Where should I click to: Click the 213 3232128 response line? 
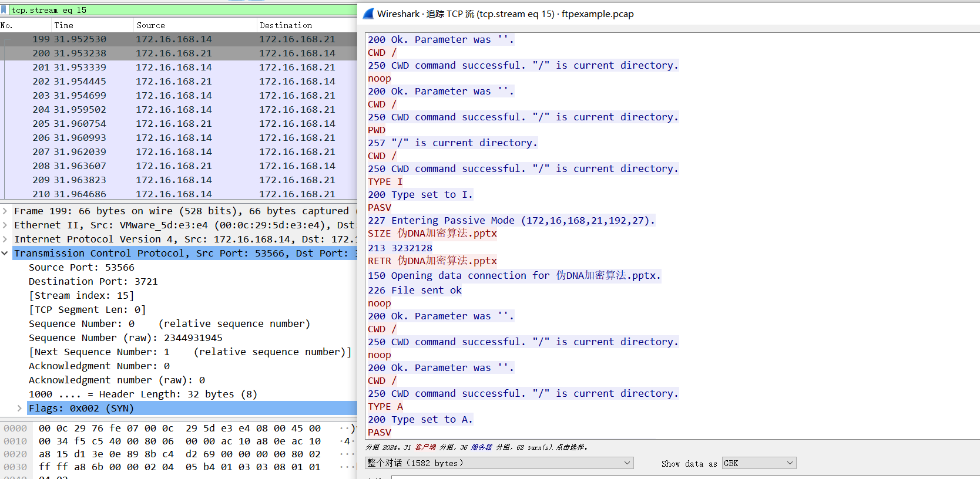click(400, 248)
